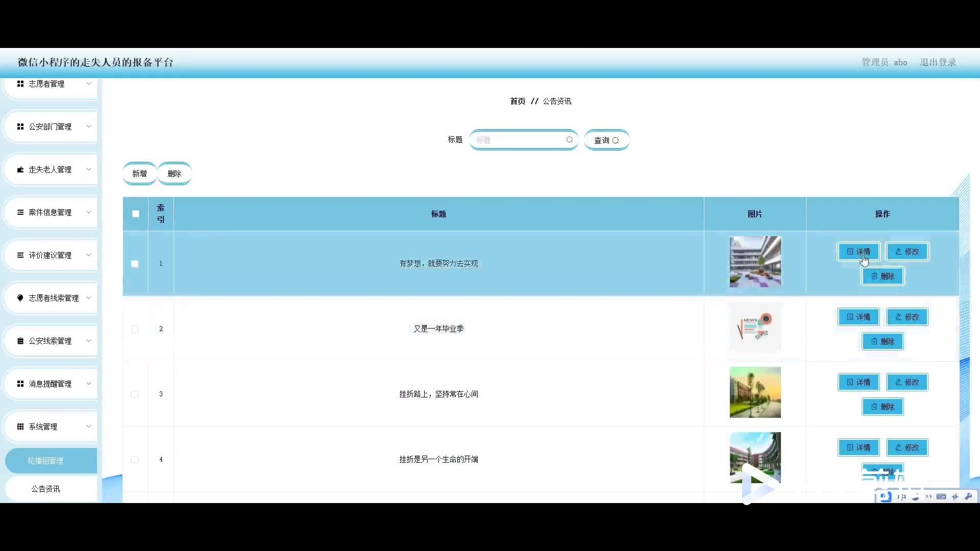Click the search magnifier icon inside title field

click(569, 140)
